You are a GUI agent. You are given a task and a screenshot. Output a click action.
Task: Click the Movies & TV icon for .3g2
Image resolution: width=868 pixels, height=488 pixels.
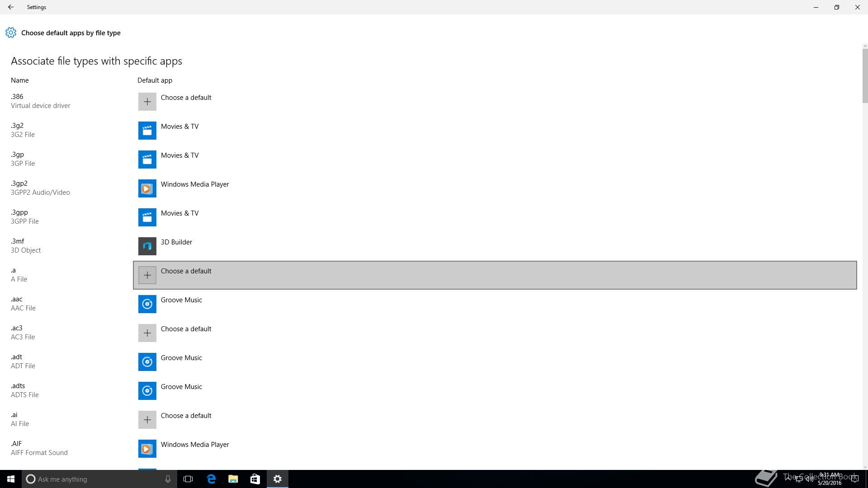click(x=147, y=131)
